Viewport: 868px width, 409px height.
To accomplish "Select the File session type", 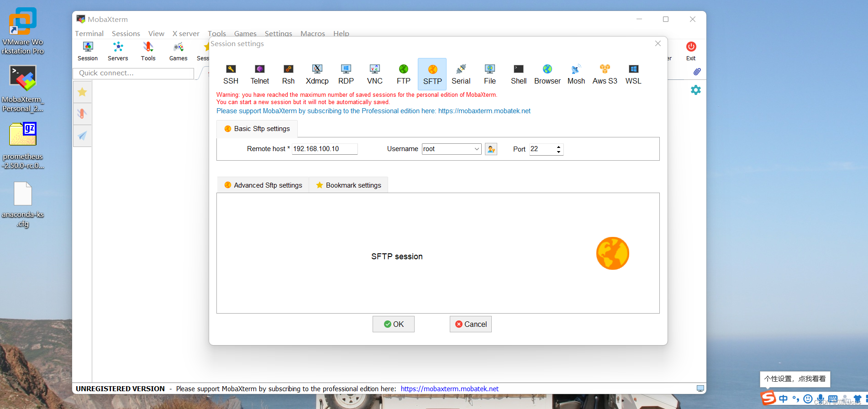I will pyautogui.click(x=489, y=74).
